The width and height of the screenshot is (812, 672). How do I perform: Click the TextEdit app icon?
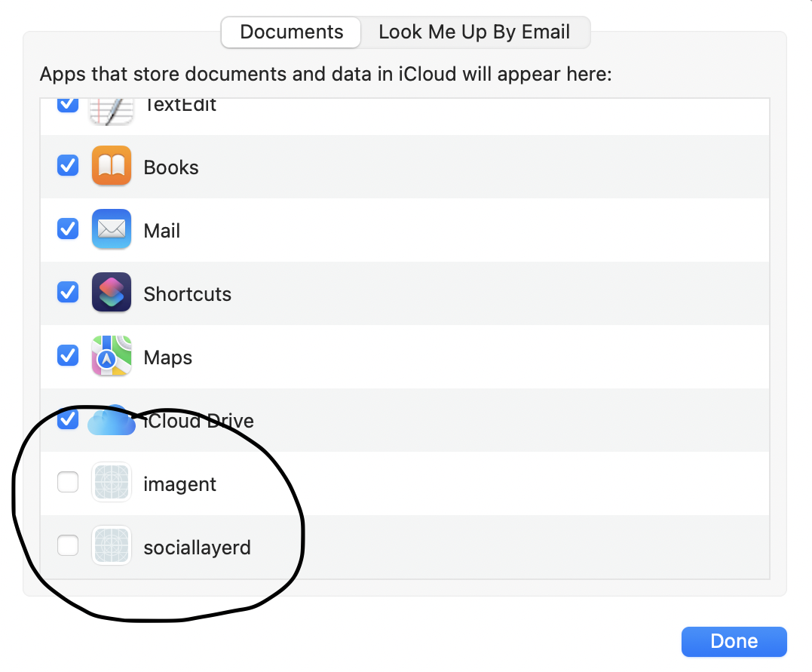[x=112, y=112]
